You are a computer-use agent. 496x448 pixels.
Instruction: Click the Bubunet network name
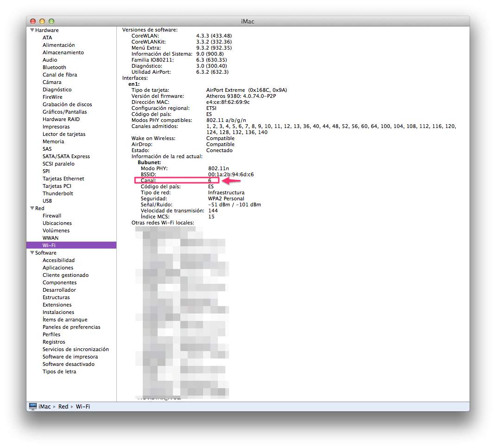tap(149, 162)
